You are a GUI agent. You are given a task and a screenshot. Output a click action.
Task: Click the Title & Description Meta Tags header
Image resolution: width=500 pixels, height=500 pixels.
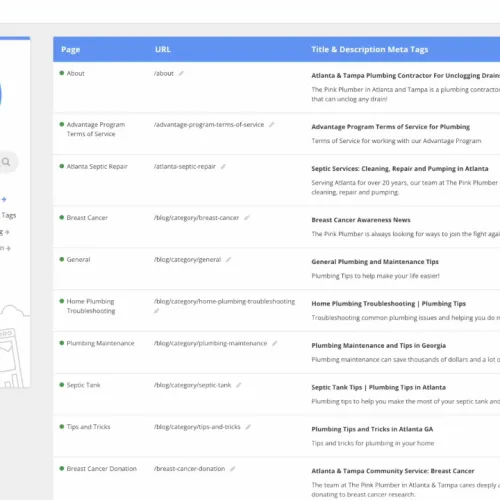370,49
